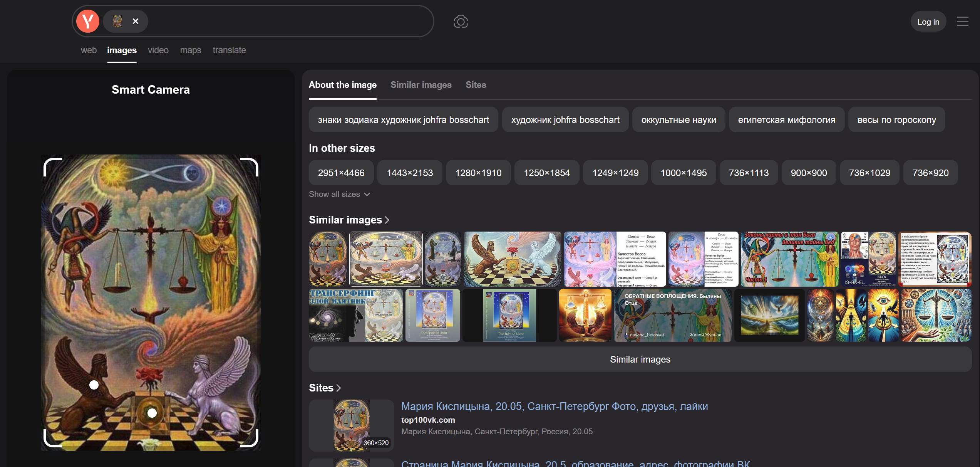Click the top100vk.com domain link

pos(428,420)
